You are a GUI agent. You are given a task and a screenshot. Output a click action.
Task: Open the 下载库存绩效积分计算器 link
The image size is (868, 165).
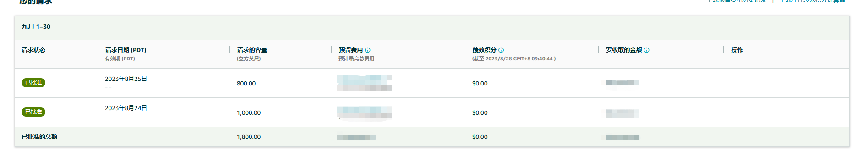tap(813, 1)
